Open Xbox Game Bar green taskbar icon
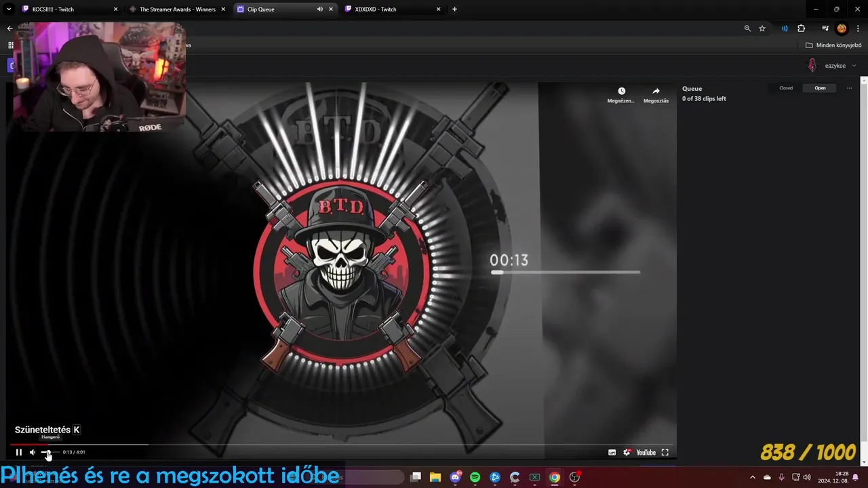 click(535, 477)
